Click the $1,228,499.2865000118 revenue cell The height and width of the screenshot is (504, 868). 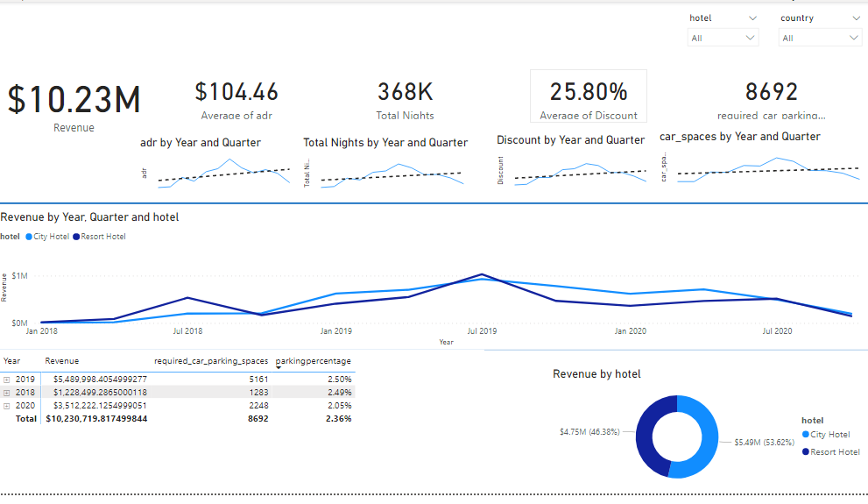coord(100,393)
